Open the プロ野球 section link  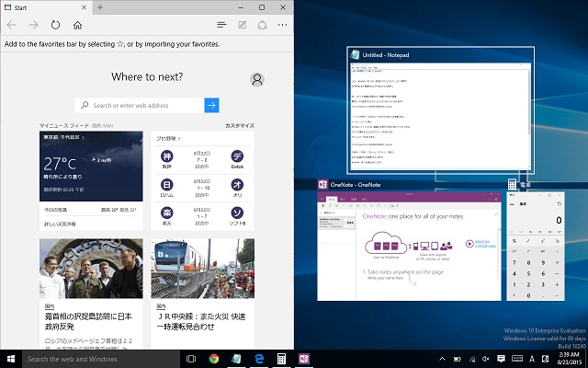[x=168, y=139]
